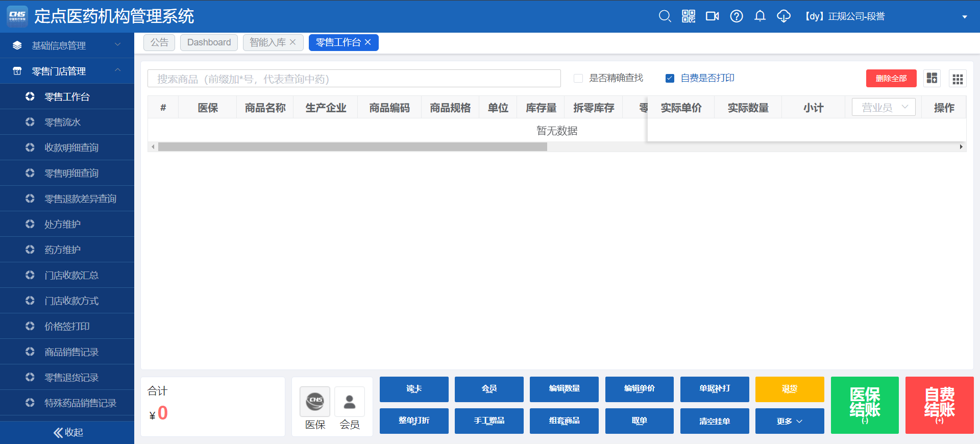Close the 智能入库 tab
Image resolution: width=980 pixels, height=444 pixels.
(x=293, y=42)
